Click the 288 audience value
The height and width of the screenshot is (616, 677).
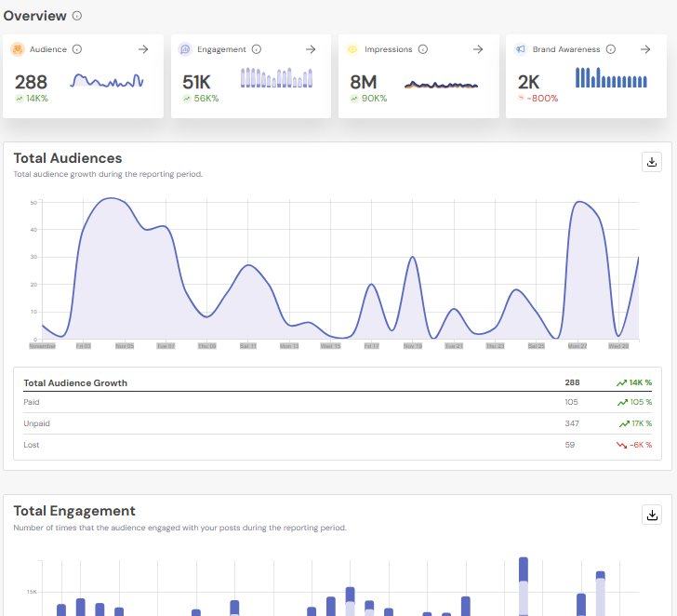pyautogui.click(x=31, y=82)
